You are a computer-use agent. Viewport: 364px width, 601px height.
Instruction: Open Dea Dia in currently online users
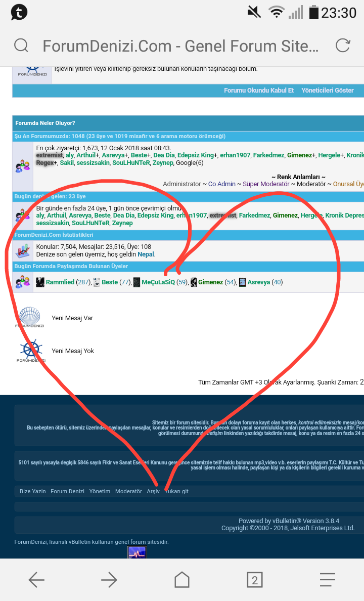click(x=164, y=155)
